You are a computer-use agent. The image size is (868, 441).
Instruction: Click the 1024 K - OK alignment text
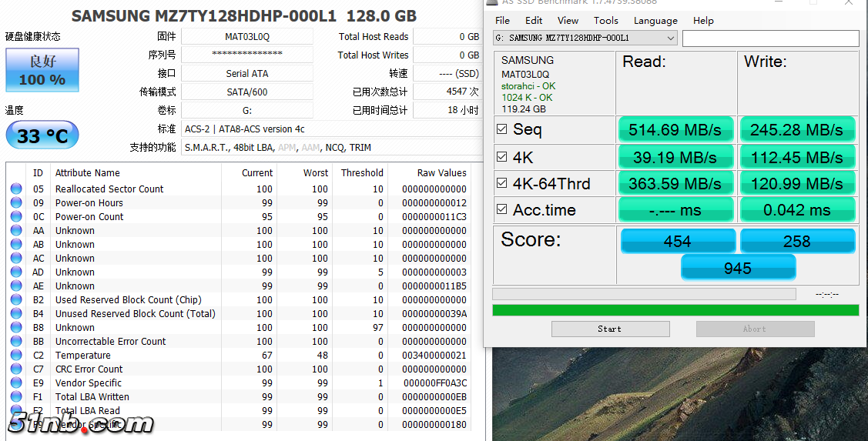(527, 98)
